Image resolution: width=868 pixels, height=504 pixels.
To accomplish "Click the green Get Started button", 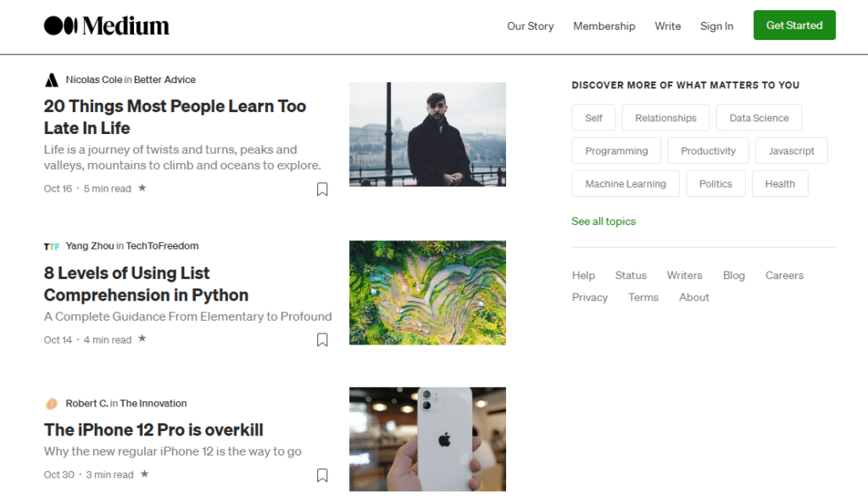I will click(x=794, y=25).
